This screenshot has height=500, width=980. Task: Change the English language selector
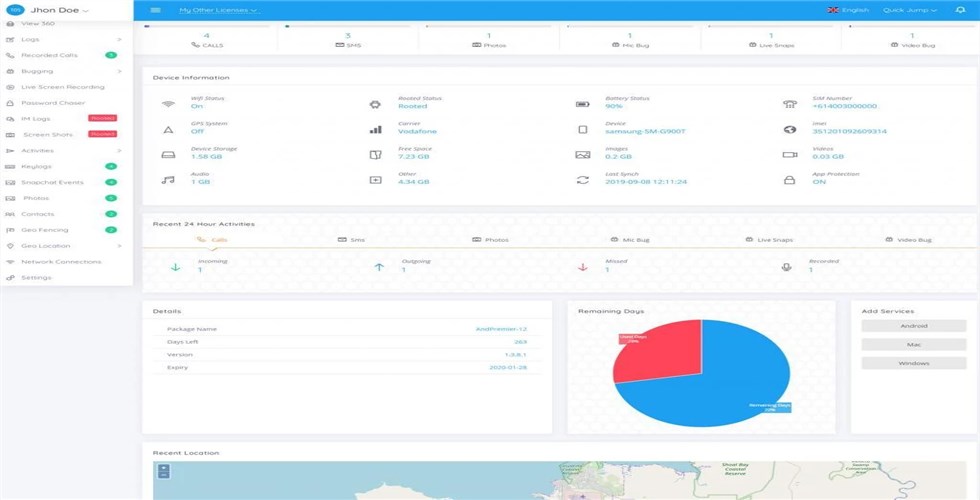pos(848,10)
